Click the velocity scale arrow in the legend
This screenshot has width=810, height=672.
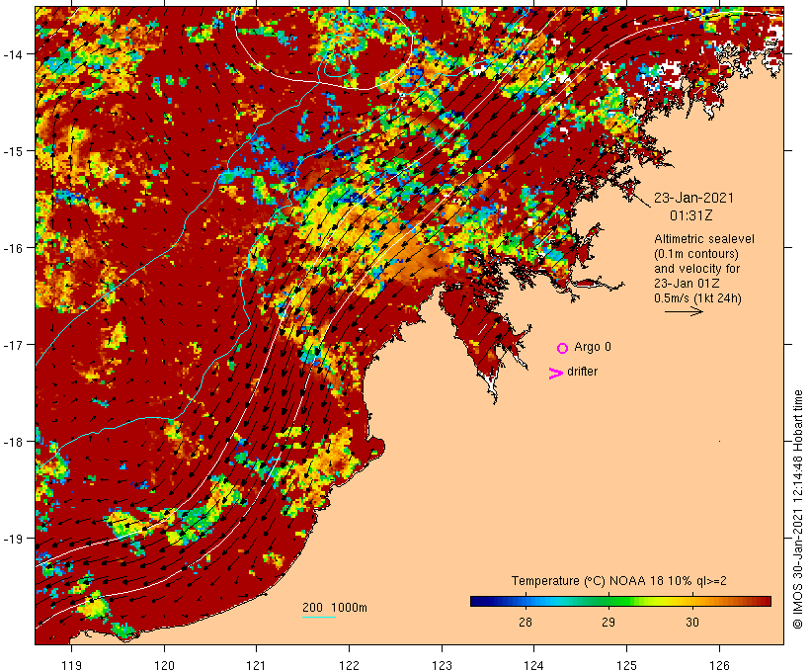pos(684,311)
